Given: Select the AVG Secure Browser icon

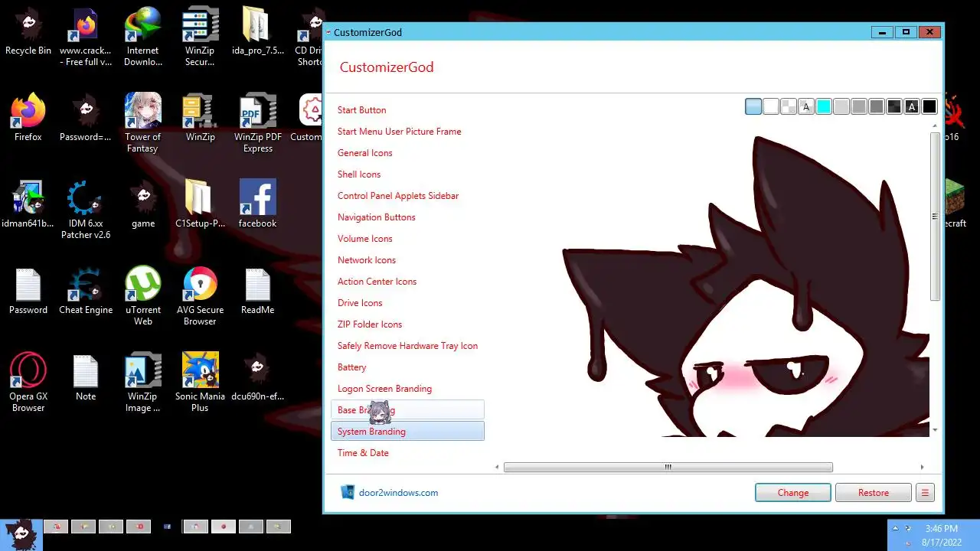Looking at the screenshot, I should (200, 297).
